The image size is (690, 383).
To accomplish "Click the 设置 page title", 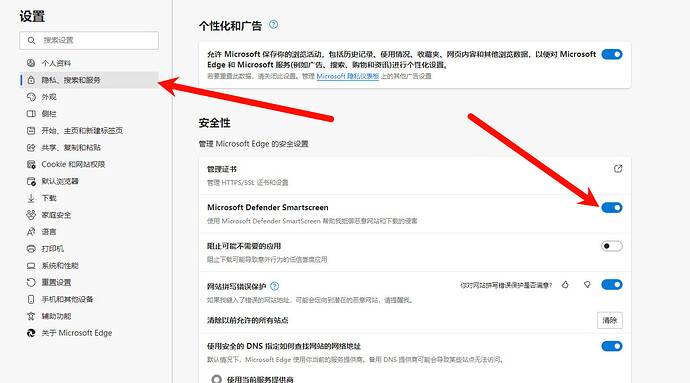I will pos(32,16).
